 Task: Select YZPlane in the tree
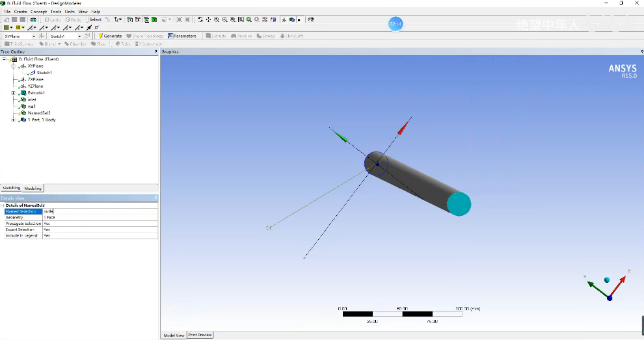tap(35, 86)
